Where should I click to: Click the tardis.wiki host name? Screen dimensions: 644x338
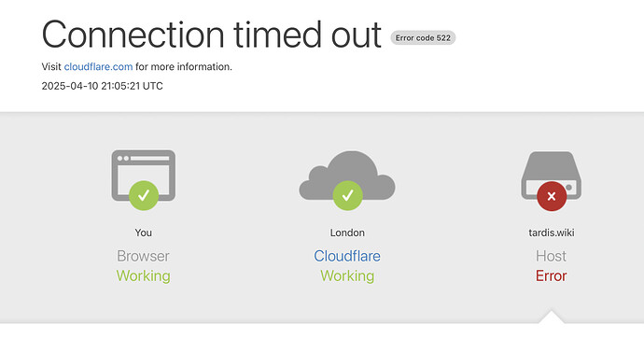[552, 232]
